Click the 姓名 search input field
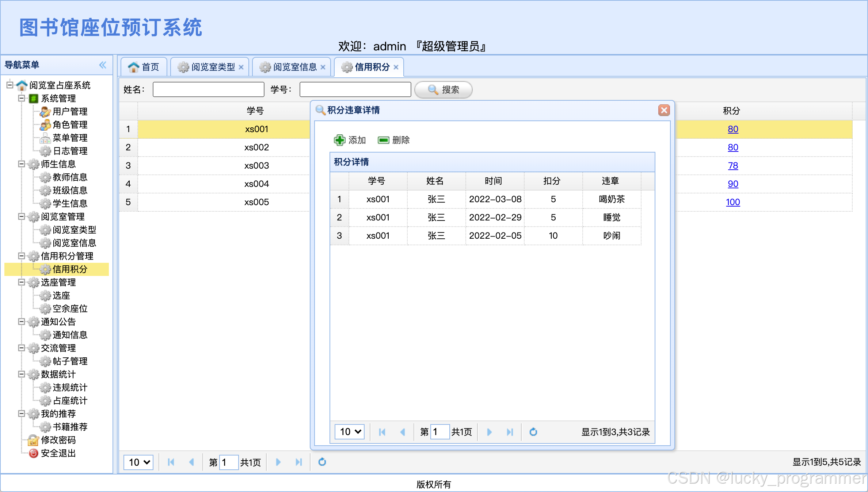Screen dimensions: 868x492 coord(208,90)
